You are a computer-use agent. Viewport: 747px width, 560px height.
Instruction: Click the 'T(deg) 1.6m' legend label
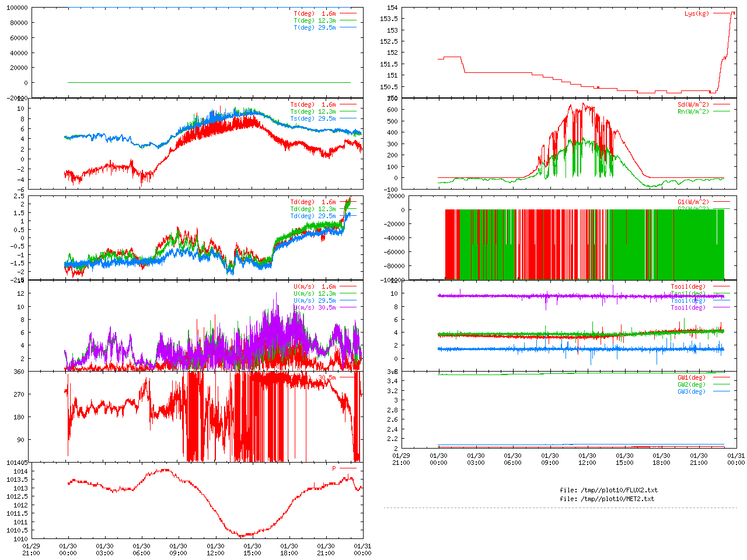(315, 13)
